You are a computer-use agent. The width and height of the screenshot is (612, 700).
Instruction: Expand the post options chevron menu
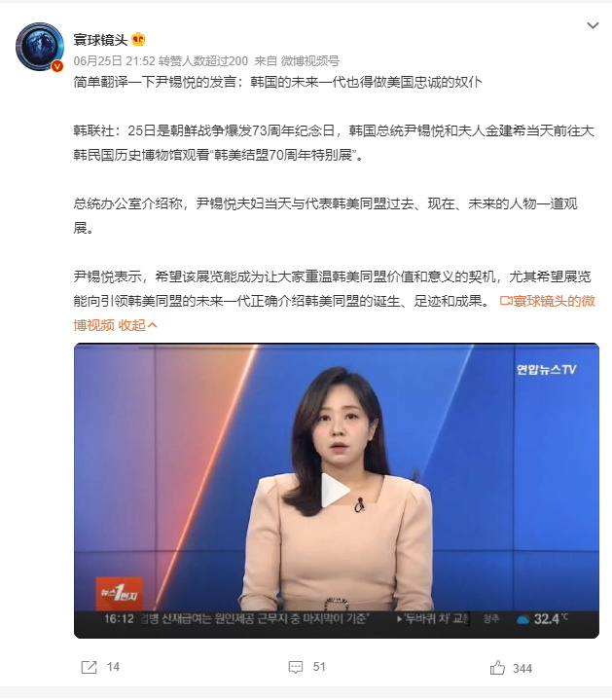[593, 26]
